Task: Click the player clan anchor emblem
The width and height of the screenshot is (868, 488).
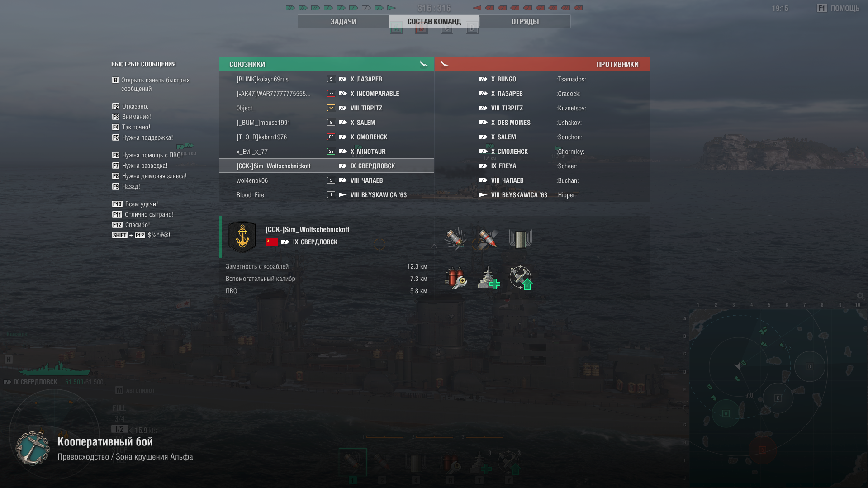Action: (242, 237)
